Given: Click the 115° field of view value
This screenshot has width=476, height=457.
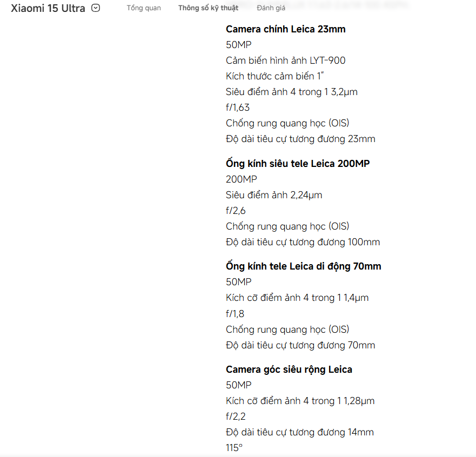Looking at the screenshot, I should pos(234,448).
